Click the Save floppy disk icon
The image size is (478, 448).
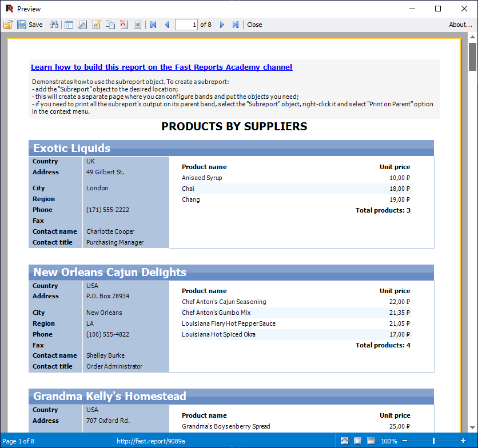21,25
